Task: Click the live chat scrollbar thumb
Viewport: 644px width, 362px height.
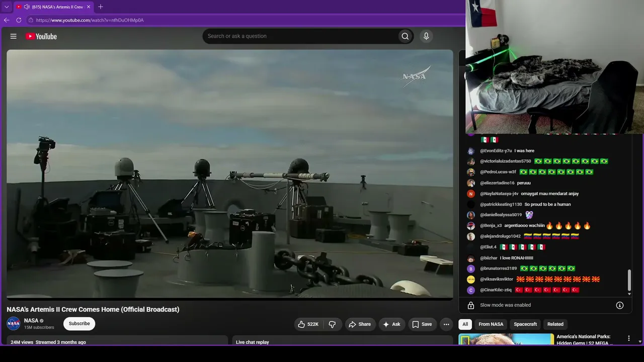Action: (629, 281)
